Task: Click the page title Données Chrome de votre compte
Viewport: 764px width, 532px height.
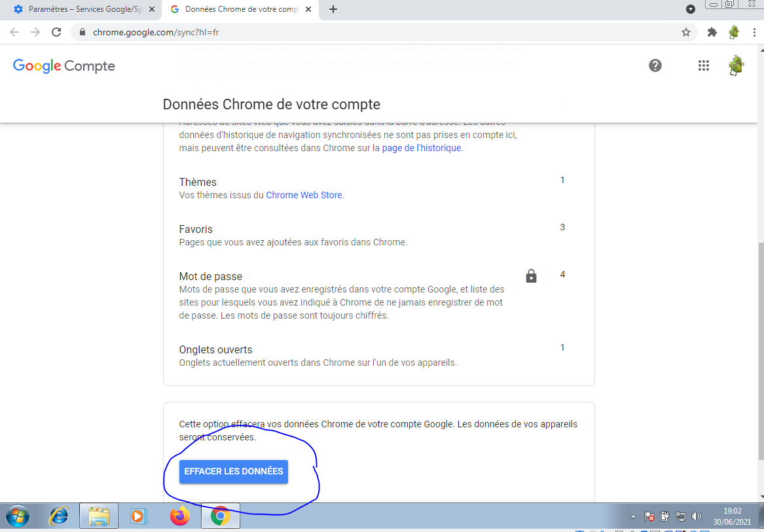Action: 272,104
